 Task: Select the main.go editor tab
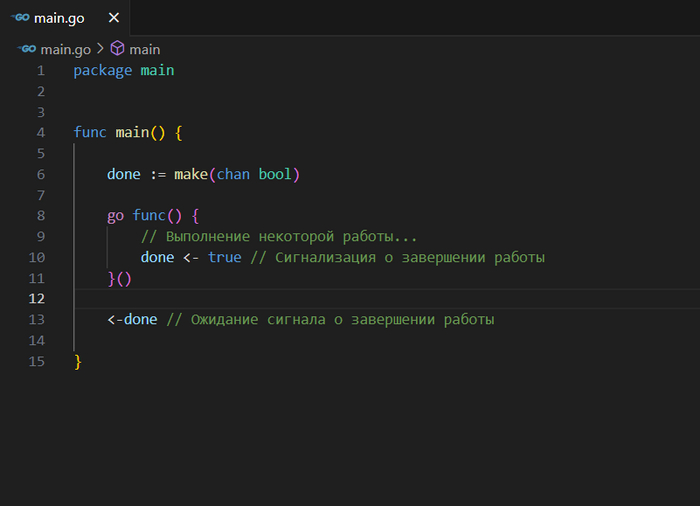[60, 18]
